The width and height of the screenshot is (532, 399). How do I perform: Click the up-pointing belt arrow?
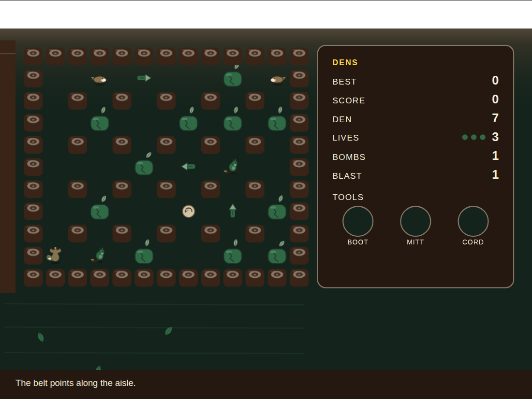(233, 211)
